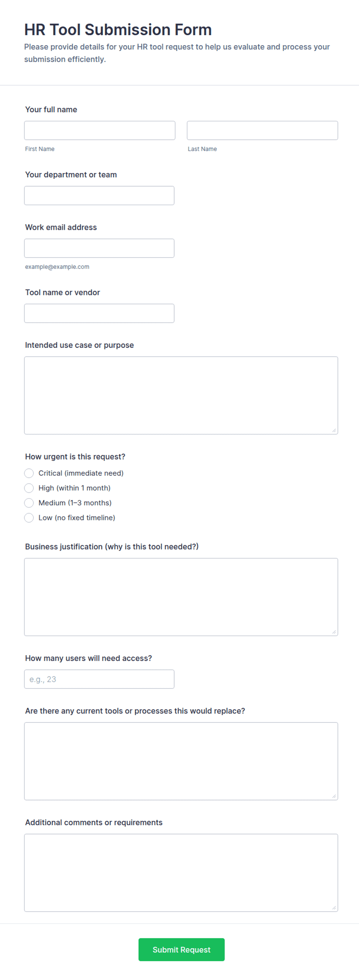Focus the department or team field
Viewport: 359px width, 980px height.
99,196
